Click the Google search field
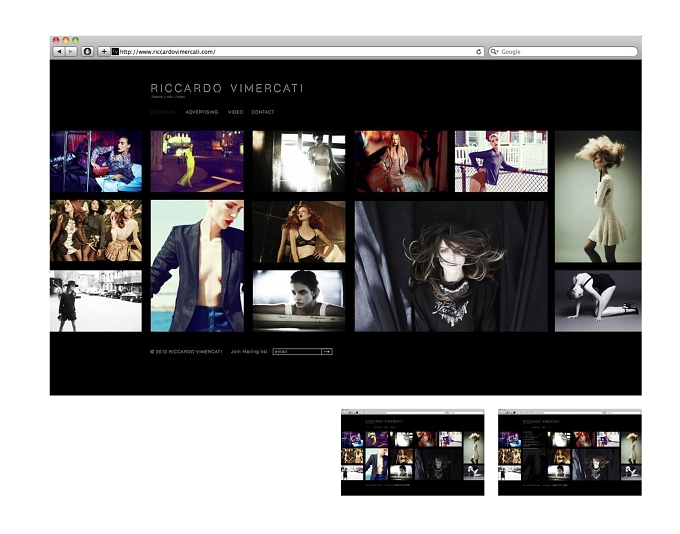 [563, 52]
